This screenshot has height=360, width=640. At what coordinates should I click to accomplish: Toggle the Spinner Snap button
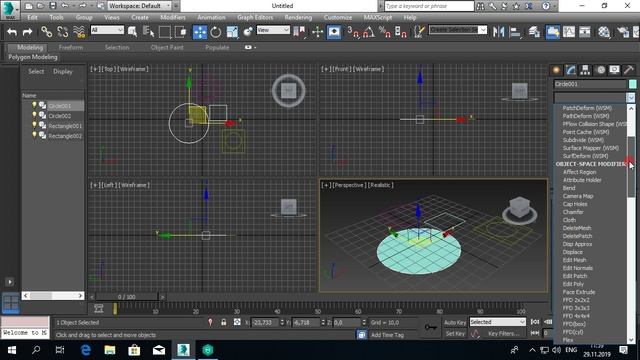(400, 32)
